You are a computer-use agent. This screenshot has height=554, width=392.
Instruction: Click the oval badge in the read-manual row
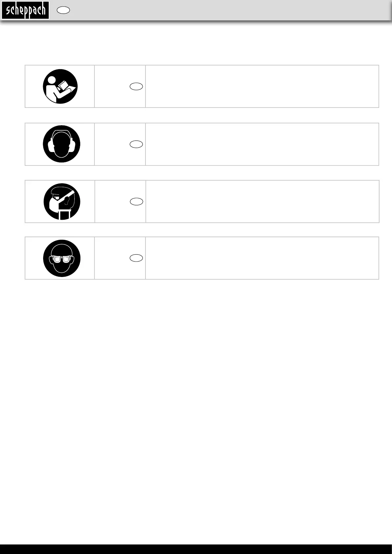point(136,87)
